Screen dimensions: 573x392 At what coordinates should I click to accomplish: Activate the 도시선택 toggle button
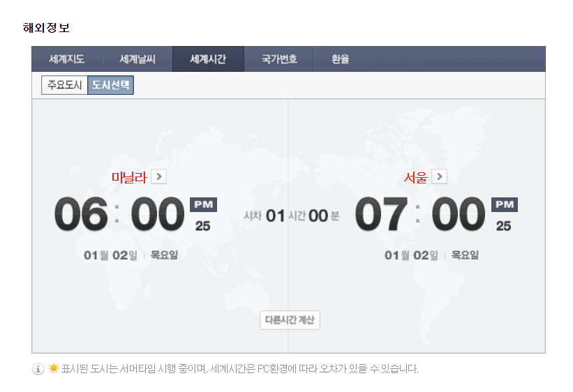(x=111, y=85)
